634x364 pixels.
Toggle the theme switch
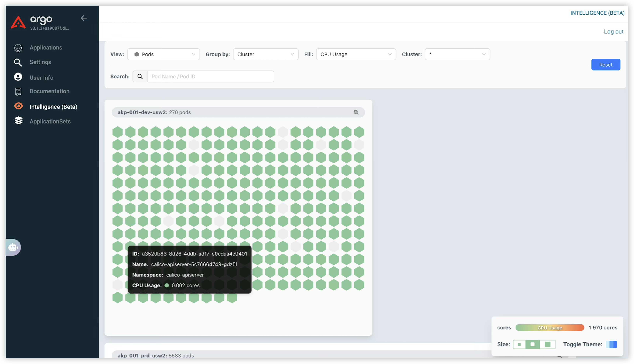click(611, 344)
